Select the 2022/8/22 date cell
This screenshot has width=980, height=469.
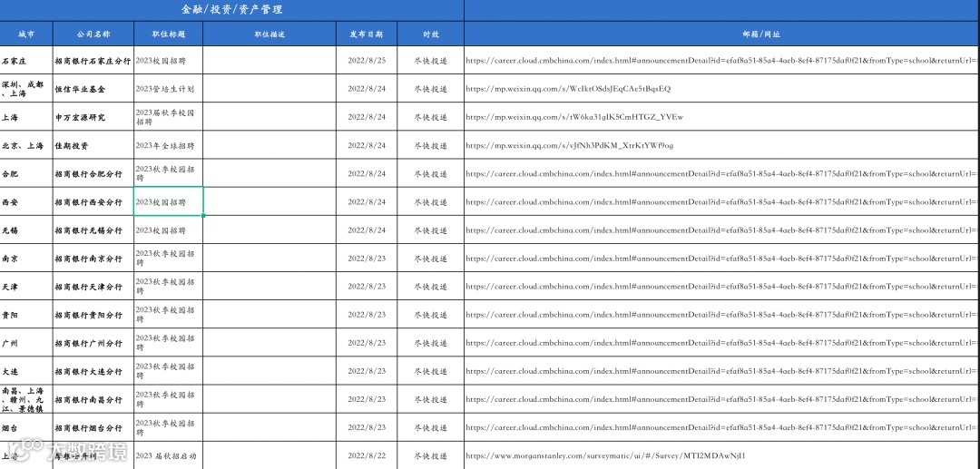tap(367, 456)
